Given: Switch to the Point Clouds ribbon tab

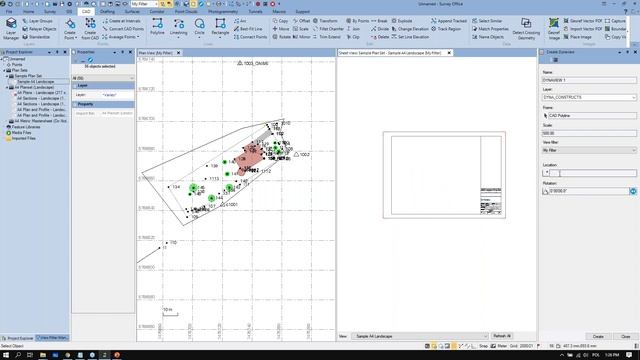Looking at the screenshot, I should click(186, 12).
